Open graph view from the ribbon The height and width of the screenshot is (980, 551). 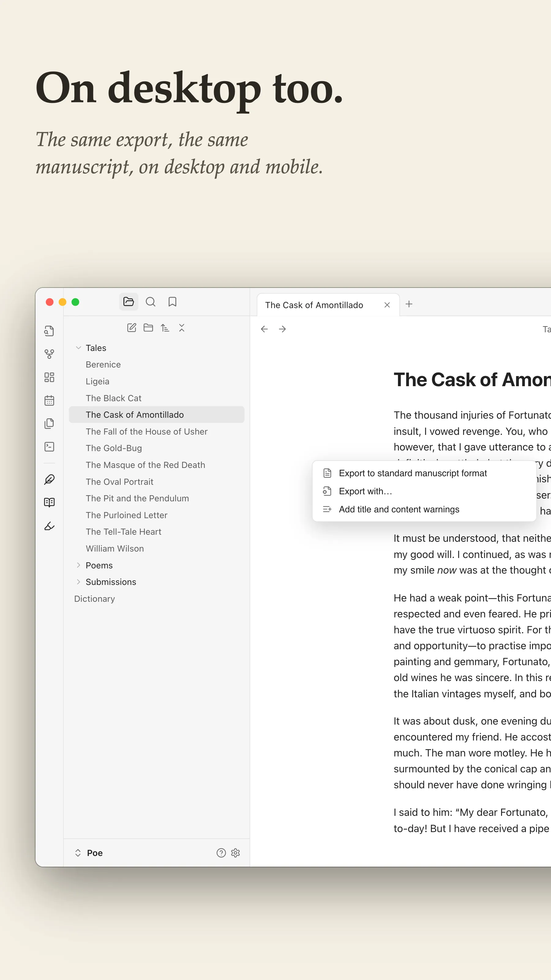tap(49, 354)
